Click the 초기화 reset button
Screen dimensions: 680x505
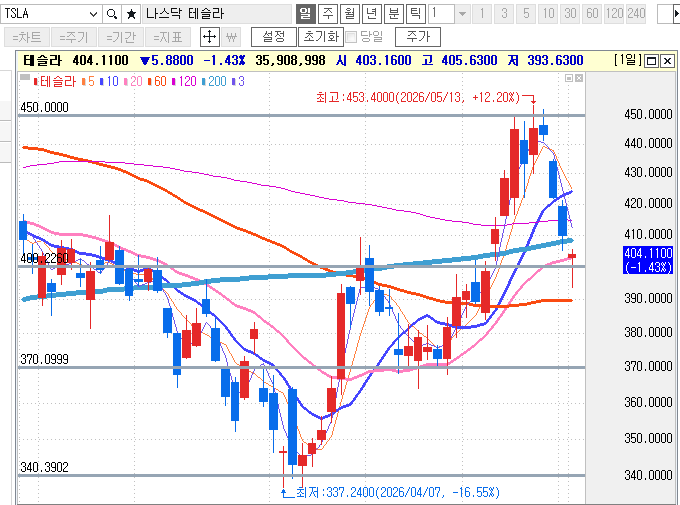[x=321, y=37]
